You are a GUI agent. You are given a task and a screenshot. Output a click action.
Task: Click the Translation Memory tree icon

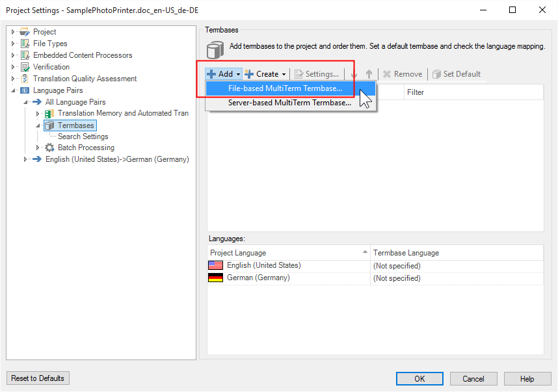point(49,114)
